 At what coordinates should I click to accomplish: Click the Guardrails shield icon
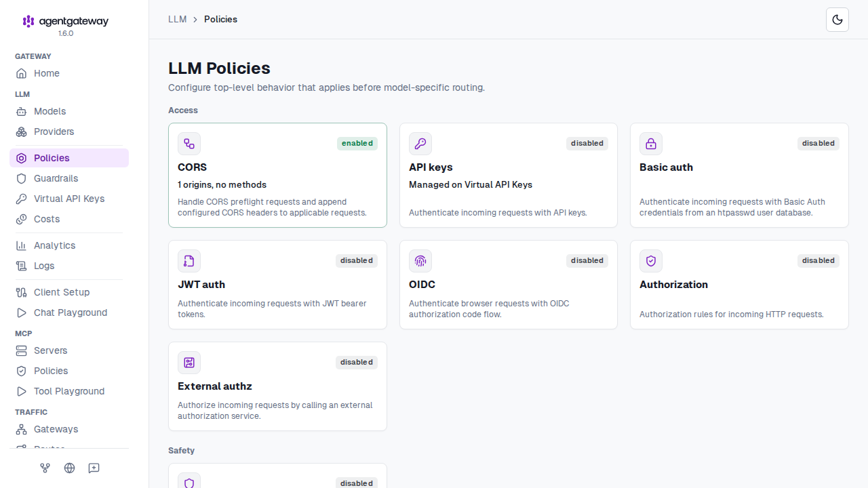point(22,178)
